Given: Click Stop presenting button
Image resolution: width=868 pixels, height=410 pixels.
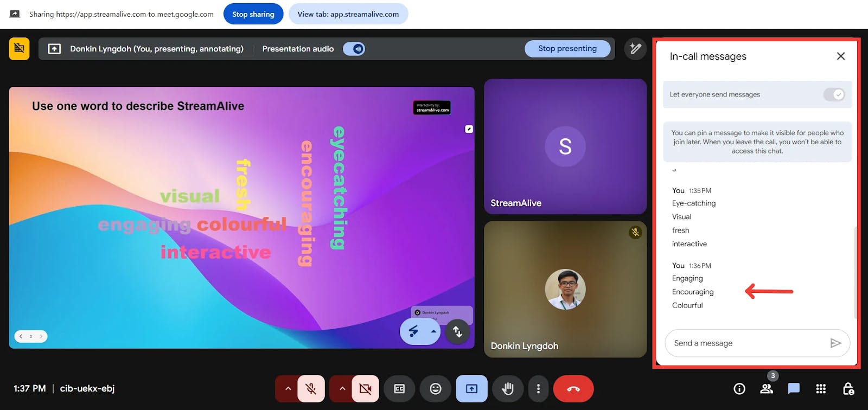Looking at the screenshot, I should point(567,48).
